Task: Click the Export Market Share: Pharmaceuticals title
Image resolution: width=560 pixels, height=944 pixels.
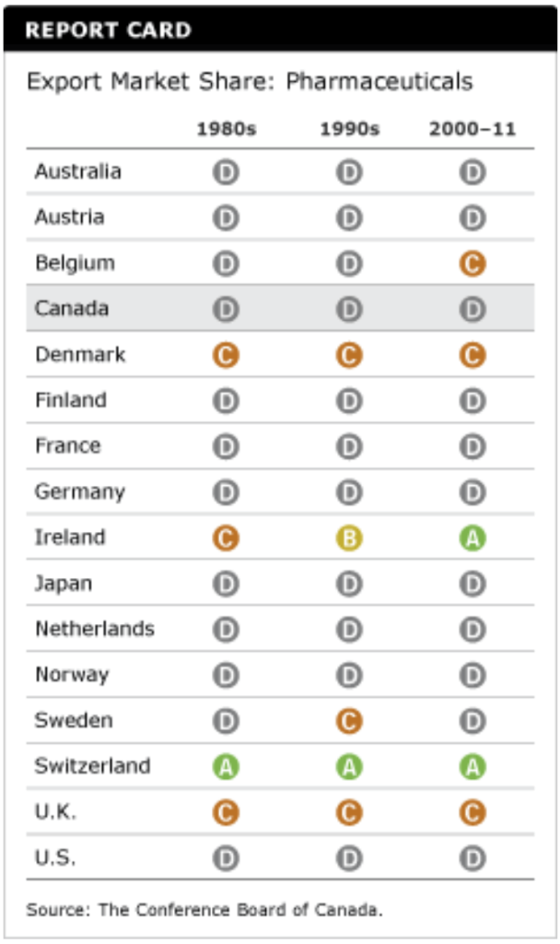Action: point(250,82)
